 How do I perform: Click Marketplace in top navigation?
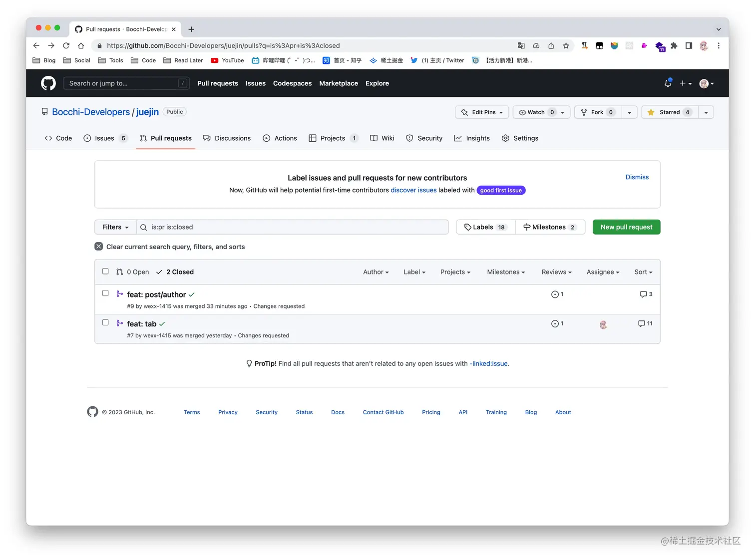coord(339,83)
